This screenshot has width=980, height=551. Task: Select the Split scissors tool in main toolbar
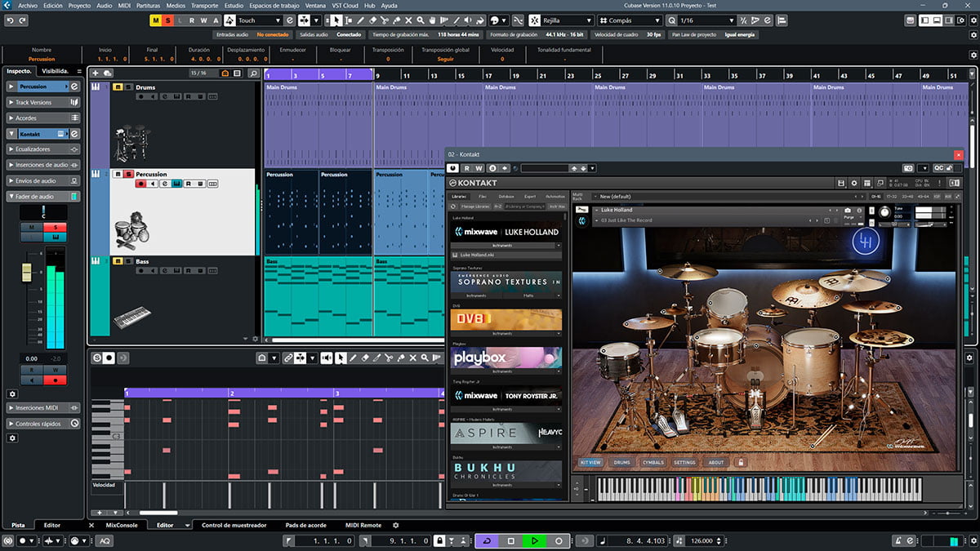[x=385, y=20]
